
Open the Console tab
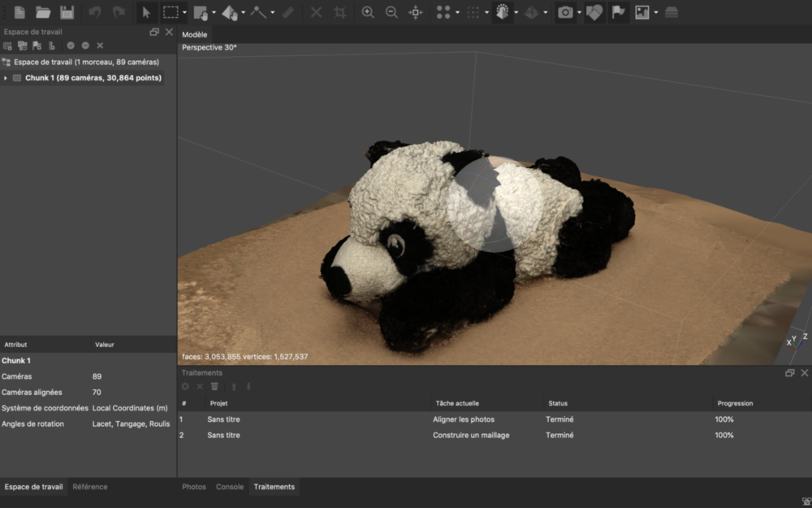pos(229,487)
